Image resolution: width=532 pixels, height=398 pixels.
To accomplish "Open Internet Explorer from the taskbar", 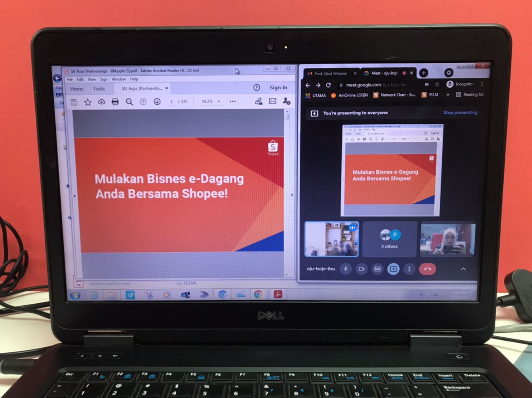I will (x=94, y=295).
